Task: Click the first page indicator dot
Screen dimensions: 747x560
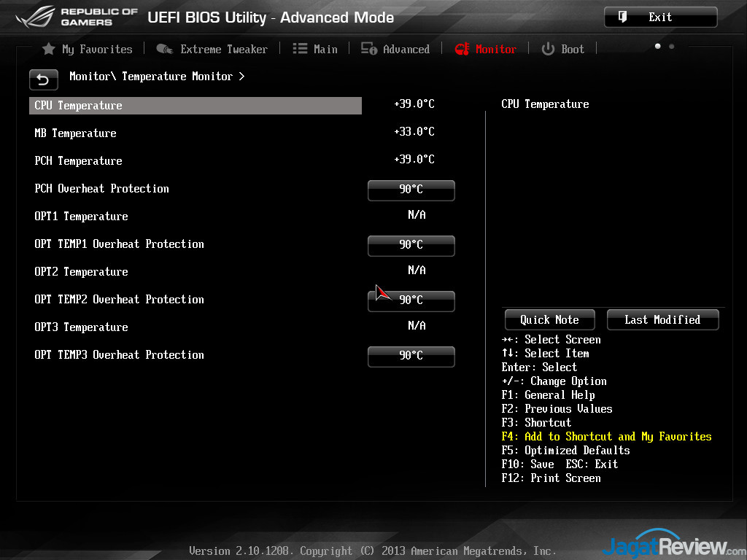Action: coord(658,46)
